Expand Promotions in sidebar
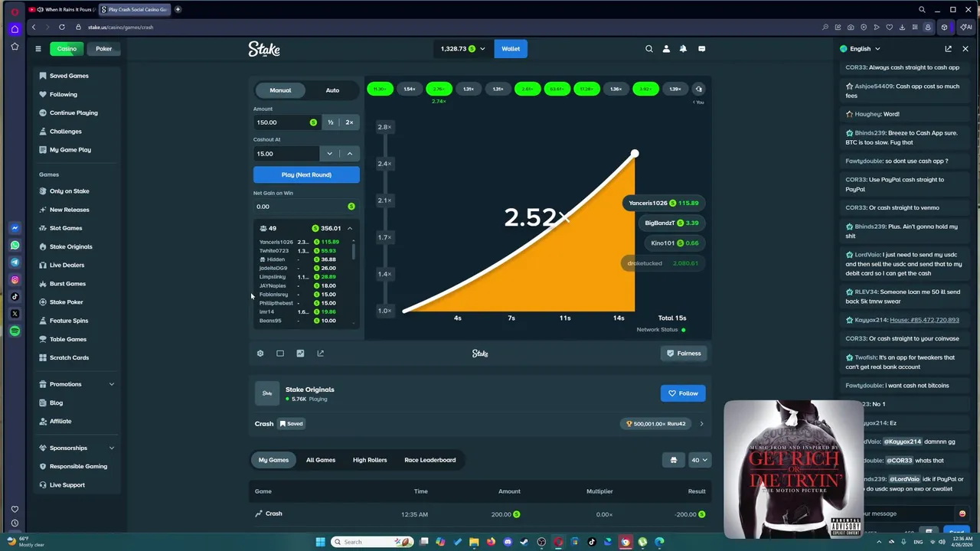The image size is (980, 551). (x=112, y=384)
